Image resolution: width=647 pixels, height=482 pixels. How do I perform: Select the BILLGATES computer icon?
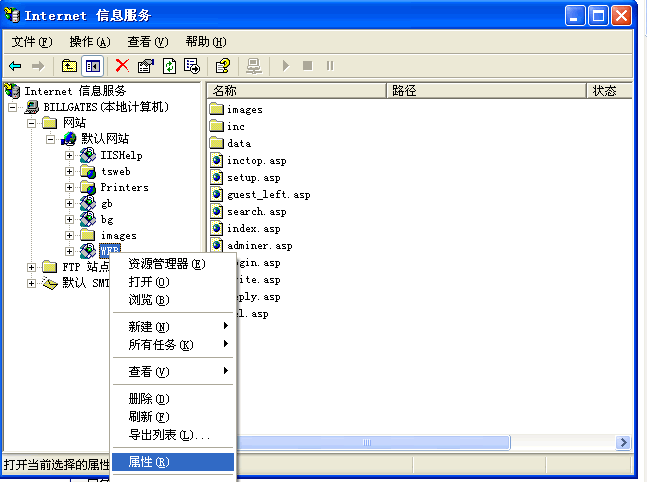point(31,107)
